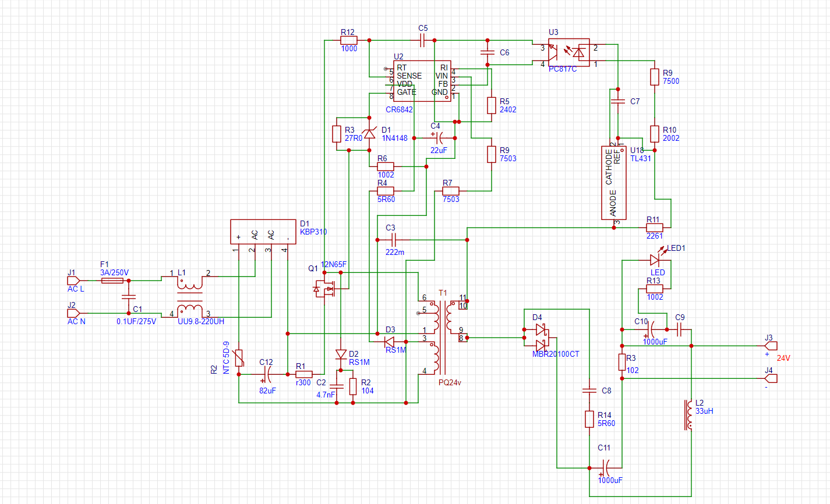Image resolution: width=830 pixels, height=504 pixels.
Task: Select the Q1 MOSFET symbol
Action: [324, 288]
